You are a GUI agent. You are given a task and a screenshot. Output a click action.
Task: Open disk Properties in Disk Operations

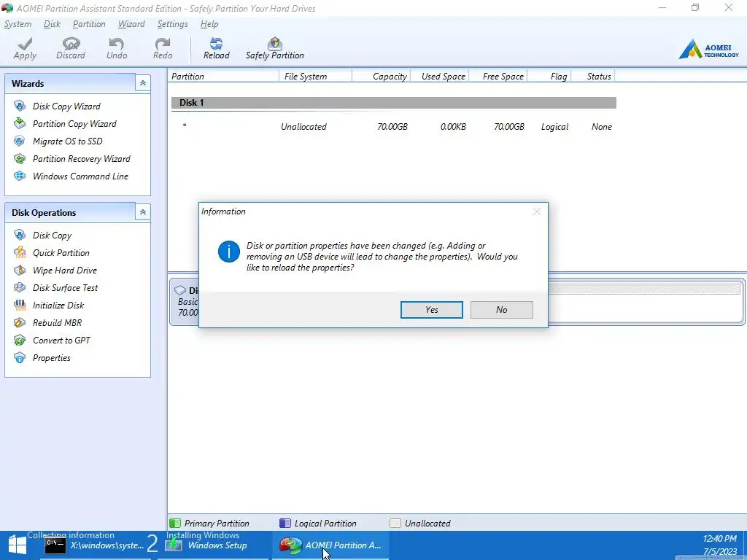[52, 358]
